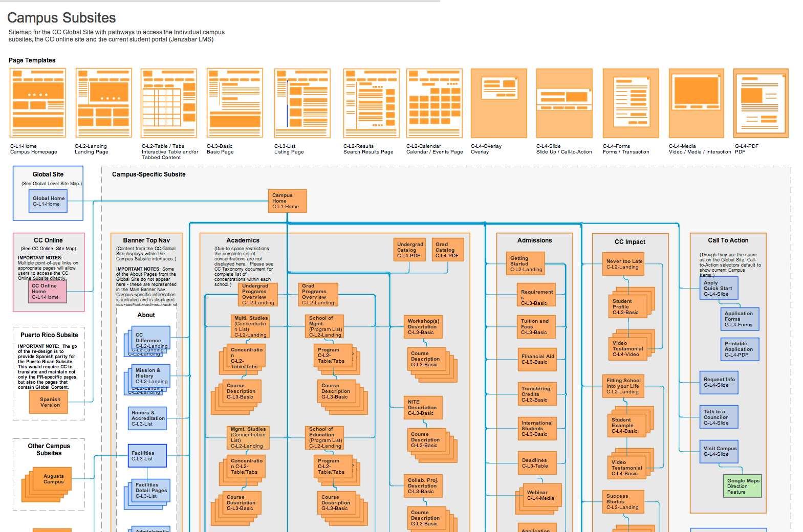803x532 pixels.
Task: Select the Requirements C-L3-Basic node
Action: 536,295
